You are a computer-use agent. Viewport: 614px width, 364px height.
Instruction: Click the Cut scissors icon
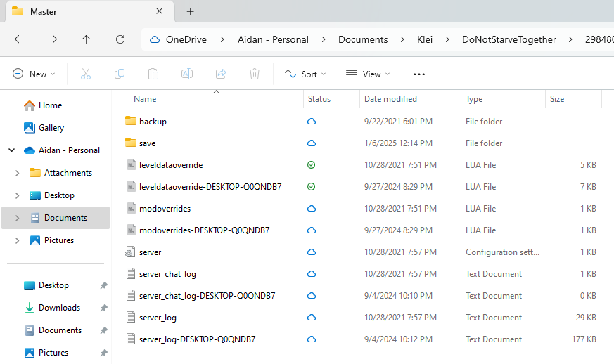click(86, 74)
